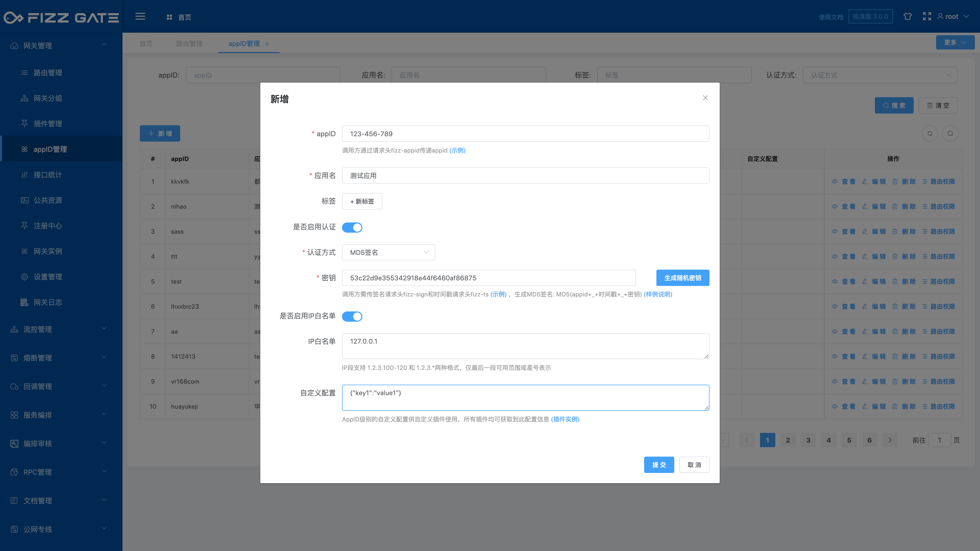Click the 自定义配置 JSON text area
980x551 pixels.
point(525,397)
